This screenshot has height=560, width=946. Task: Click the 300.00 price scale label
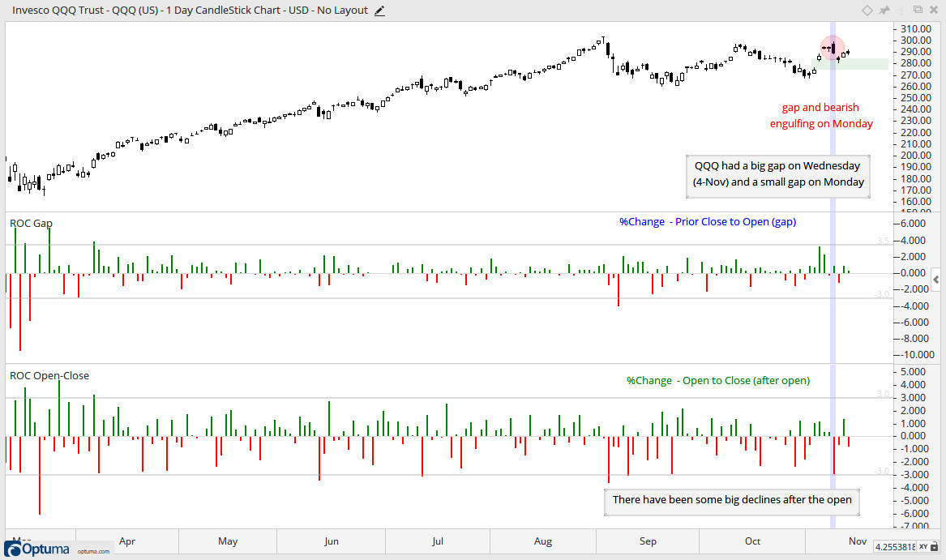tap(916, 41)
